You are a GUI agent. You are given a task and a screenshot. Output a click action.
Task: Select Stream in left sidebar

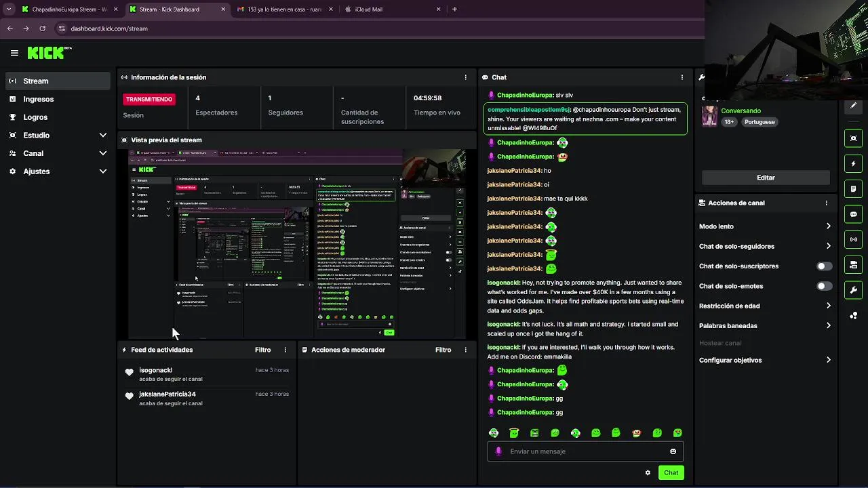(x=58, y=81)
